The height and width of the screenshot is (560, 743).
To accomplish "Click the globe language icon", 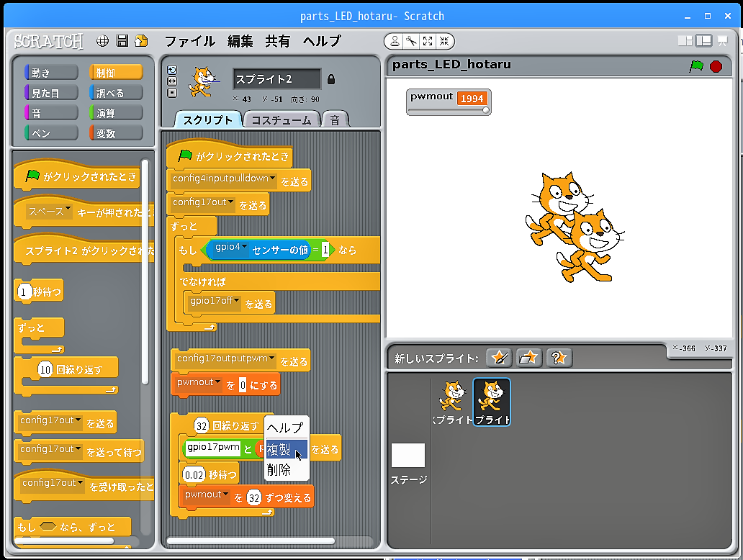I will [x=102, y=41].
